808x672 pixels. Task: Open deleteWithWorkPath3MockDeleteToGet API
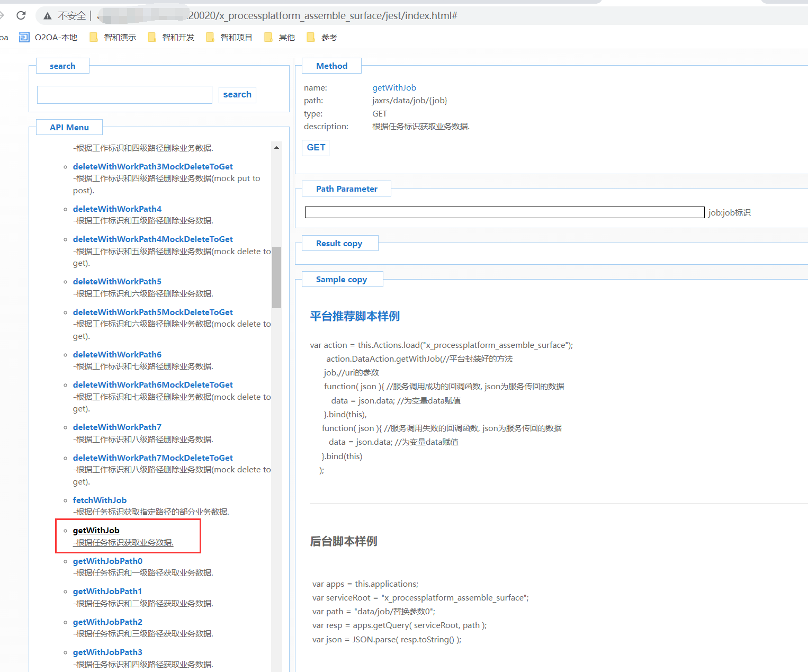pos(152,166)
